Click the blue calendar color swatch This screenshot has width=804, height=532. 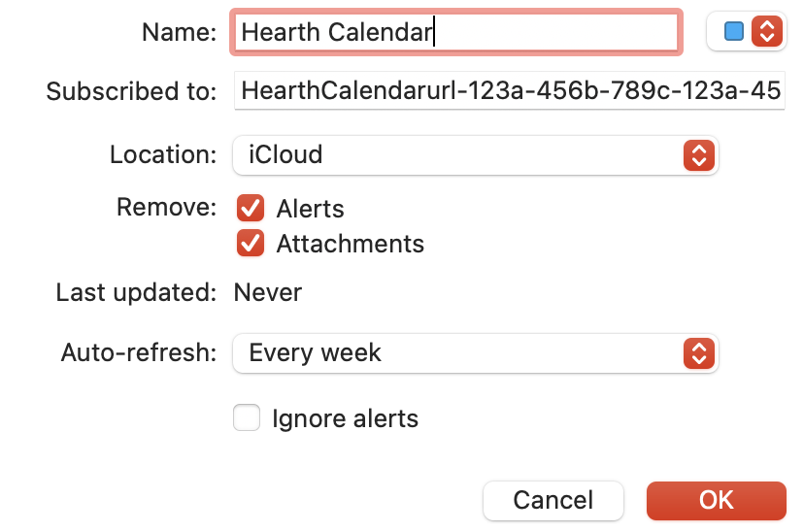(734, 32)
